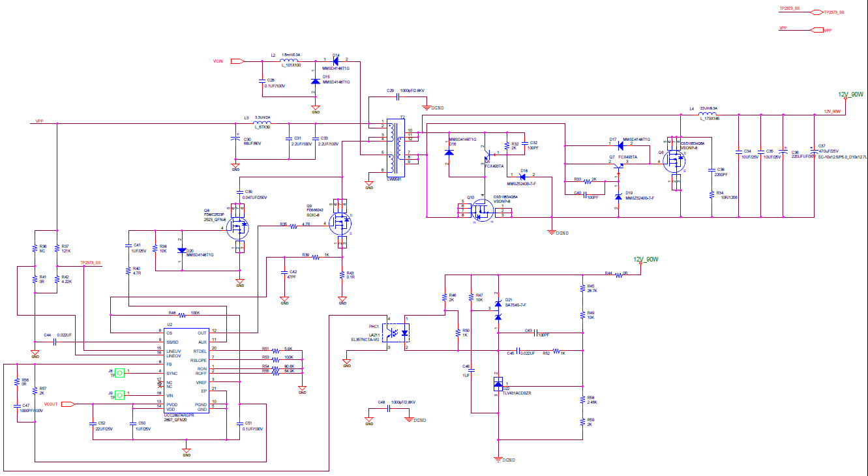868x476 pixels.
Task: Select the RSLOPE pin name on U2
Action: (198, 359)
